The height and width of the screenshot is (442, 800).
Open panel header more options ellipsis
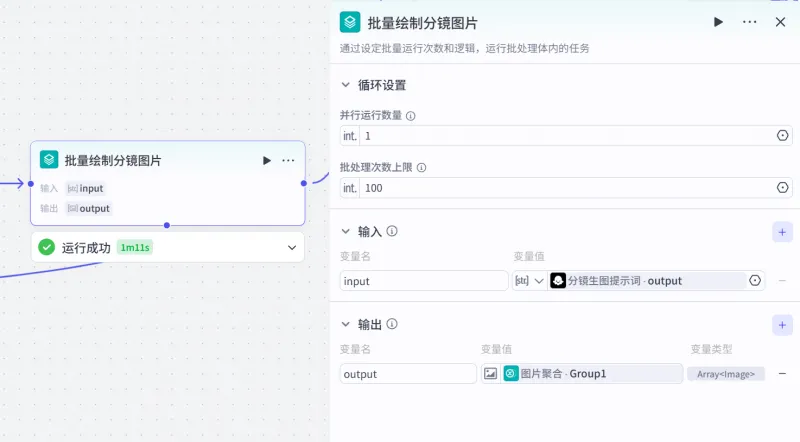749,22
